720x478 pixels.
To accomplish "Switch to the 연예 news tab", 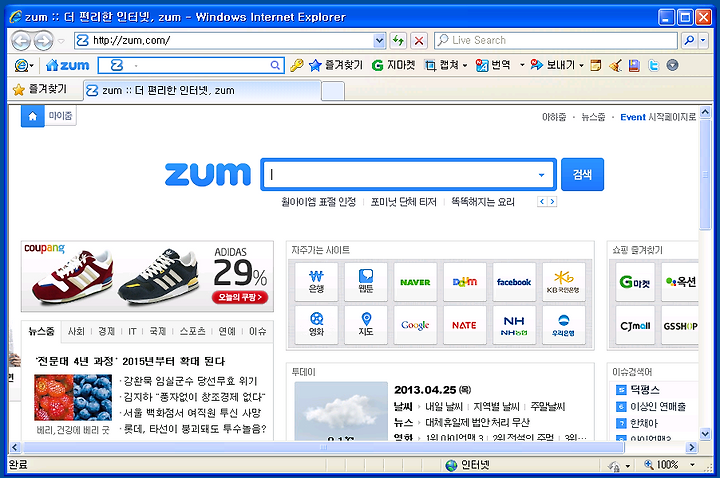I will point(227,332).
